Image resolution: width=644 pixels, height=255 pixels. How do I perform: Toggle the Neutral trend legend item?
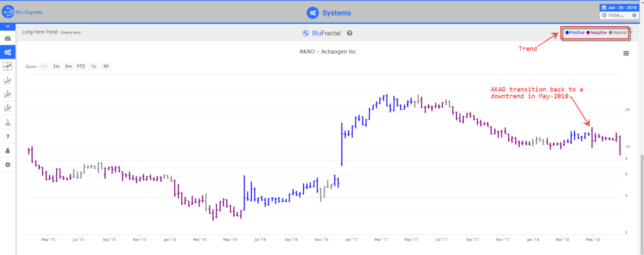618,32
